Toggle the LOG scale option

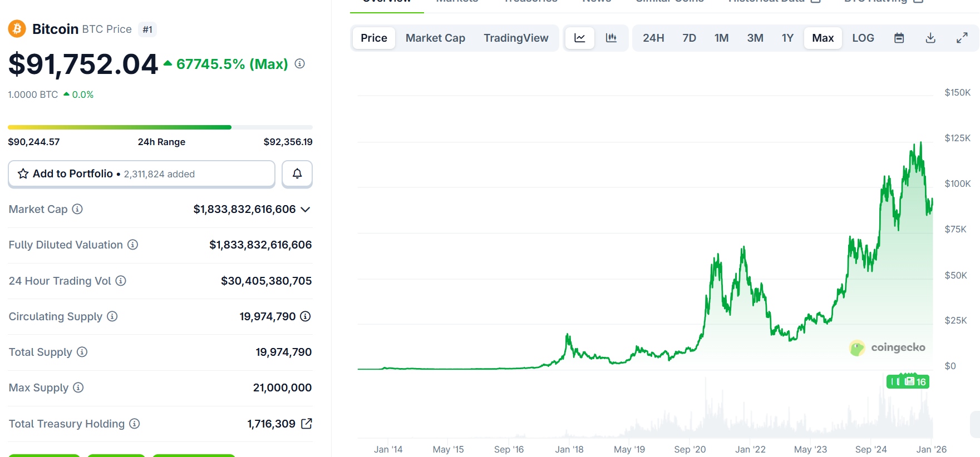[x=863, y=38]
